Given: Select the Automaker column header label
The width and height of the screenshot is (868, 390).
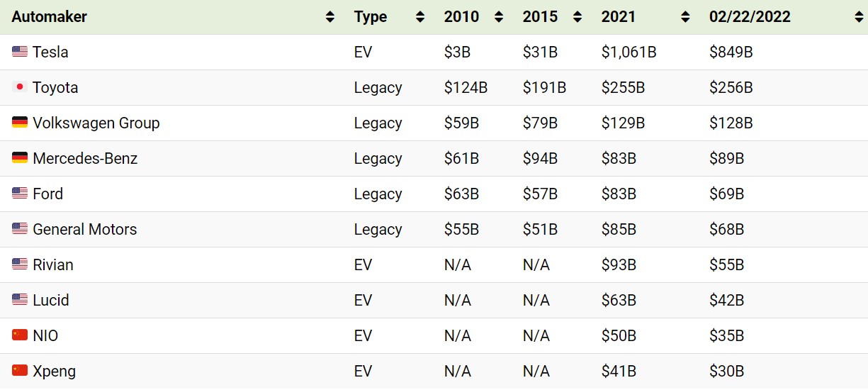Looking at the screenshot, I should pos(50,17).
